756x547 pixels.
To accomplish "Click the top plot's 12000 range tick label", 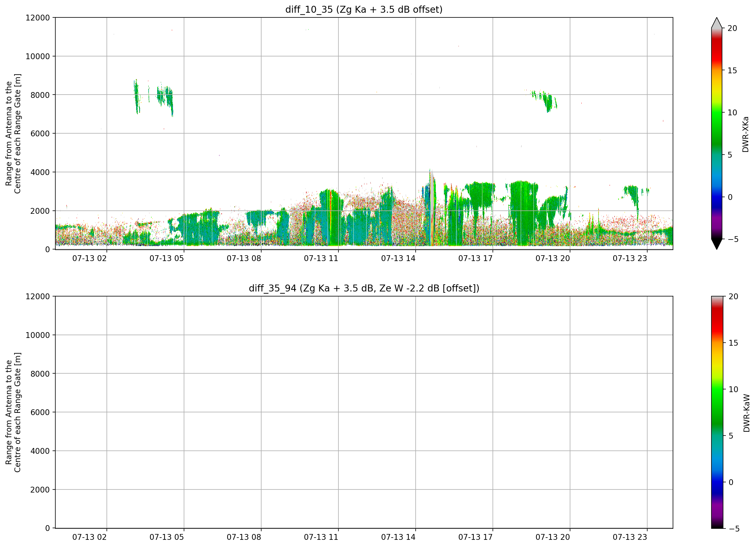I will click(x=38, y=18).
